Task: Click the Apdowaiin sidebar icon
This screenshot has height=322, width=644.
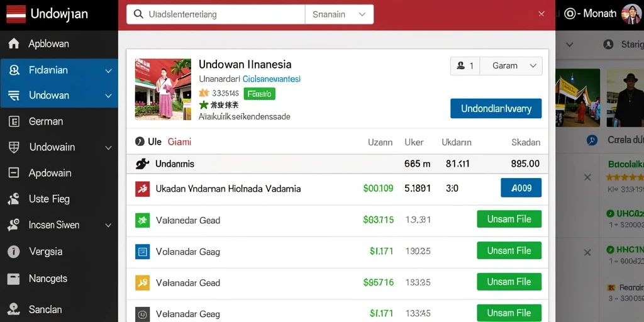Action: [x=14, y=173]
